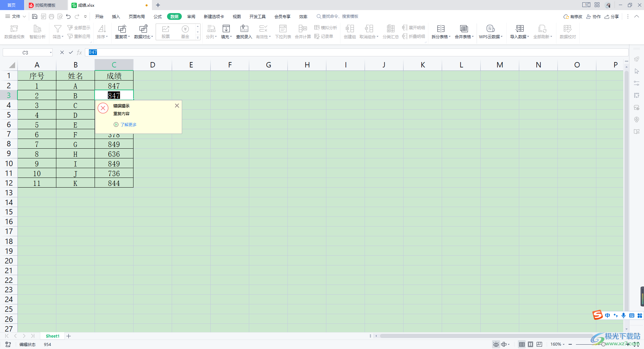The height and width of the screenshot is (349, 644).
Task: Click the 展开明细 expand detail icon
Action: 414,28
